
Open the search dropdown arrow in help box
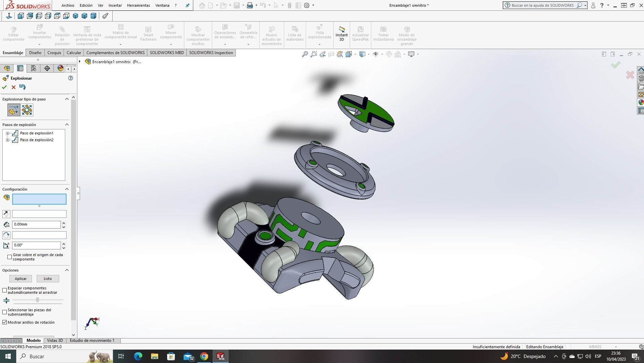pyautogui.click(x=585, y=5)
